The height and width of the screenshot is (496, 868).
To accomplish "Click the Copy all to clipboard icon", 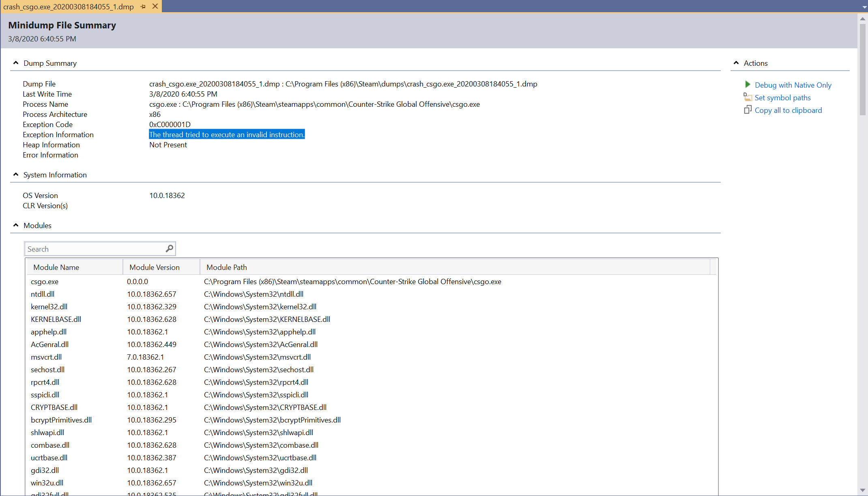I will (748, 110).
